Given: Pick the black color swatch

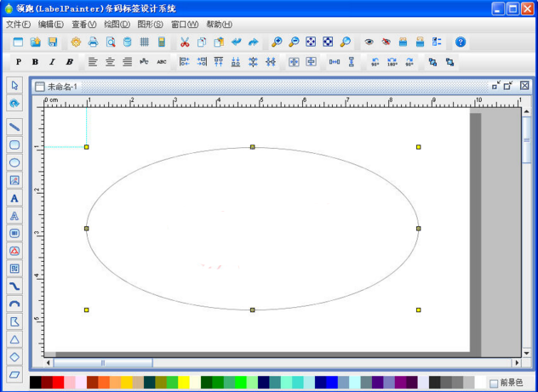Looking at the screenshot, I should [x=36, y=383].
